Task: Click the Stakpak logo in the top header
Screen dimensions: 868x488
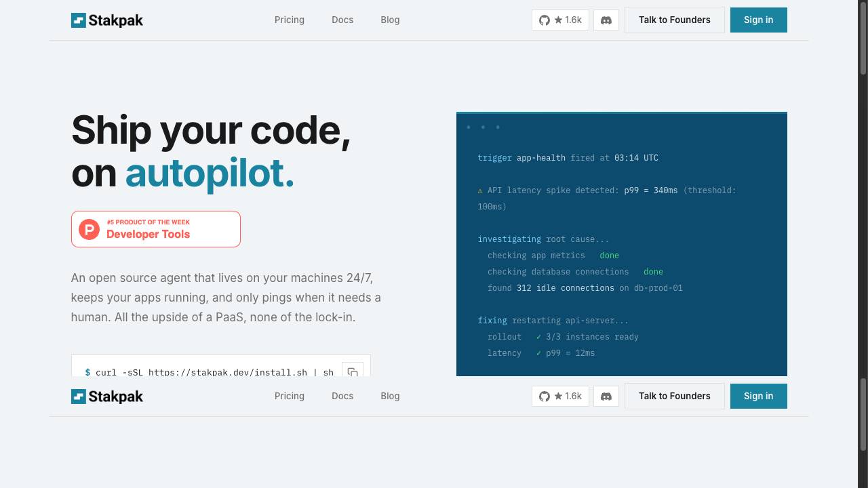Action: click(107, 20)
